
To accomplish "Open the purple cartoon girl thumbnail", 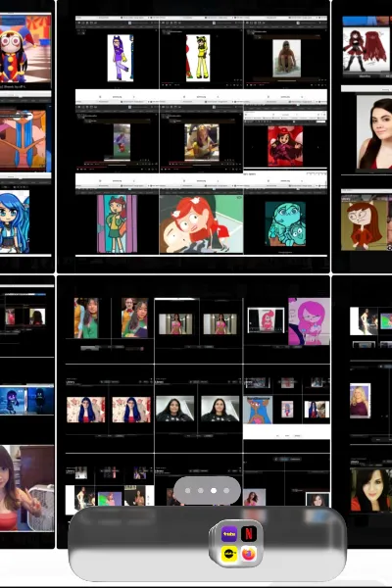I will 121,58.
